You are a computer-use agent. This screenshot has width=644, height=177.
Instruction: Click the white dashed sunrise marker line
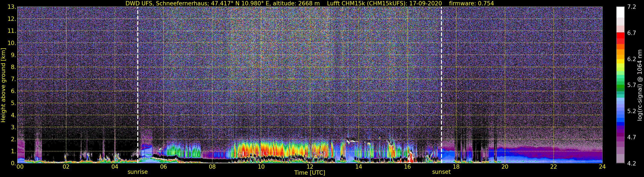(138, 85)
